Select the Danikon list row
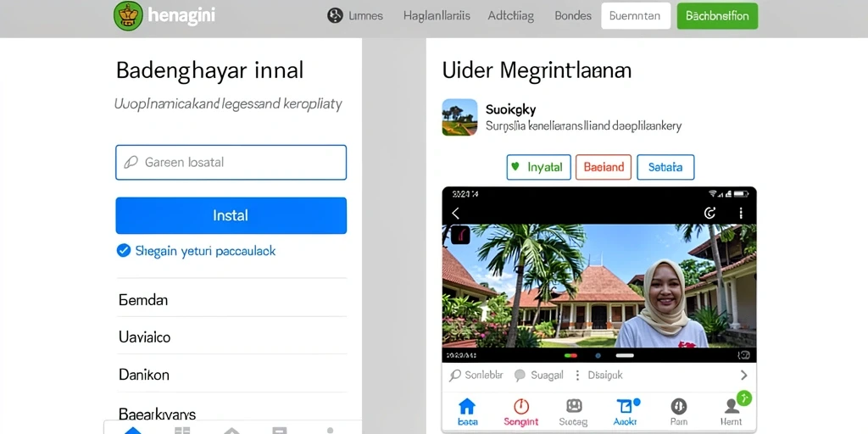Screen dimensions: 868x434 click(x=231, y=374)
